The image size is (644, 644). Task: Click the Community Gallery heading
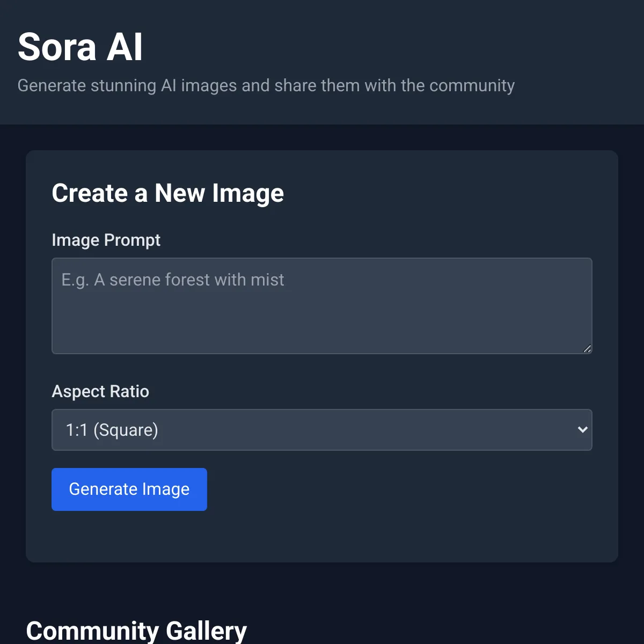click(136, 631)
